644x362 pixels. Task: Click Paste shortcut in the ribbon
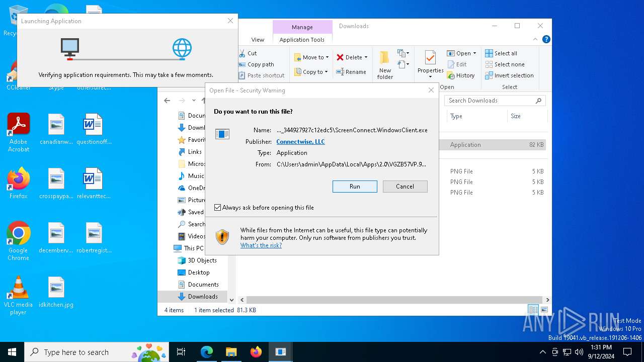(262, 75)
